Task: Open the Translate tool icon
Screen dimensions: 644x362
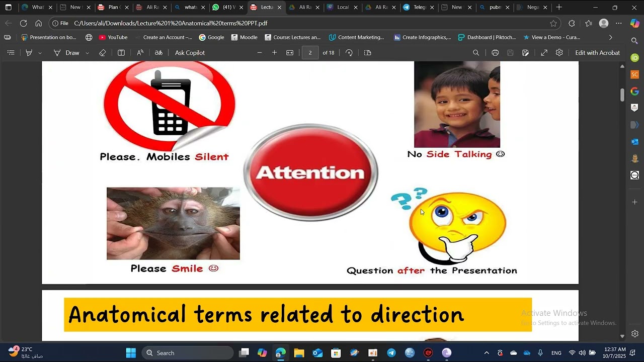Action: [158, 53]
